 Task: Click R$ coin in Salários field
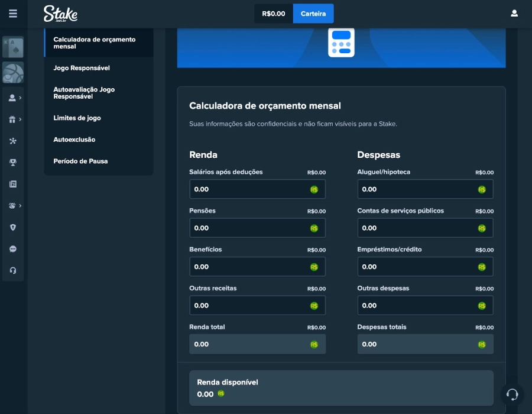(x=314, y=189)
